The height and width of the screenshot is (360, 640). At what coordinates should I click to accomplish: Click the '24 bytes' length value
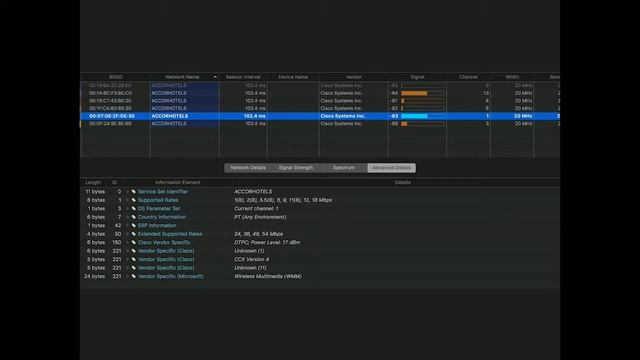pos(94,276)
